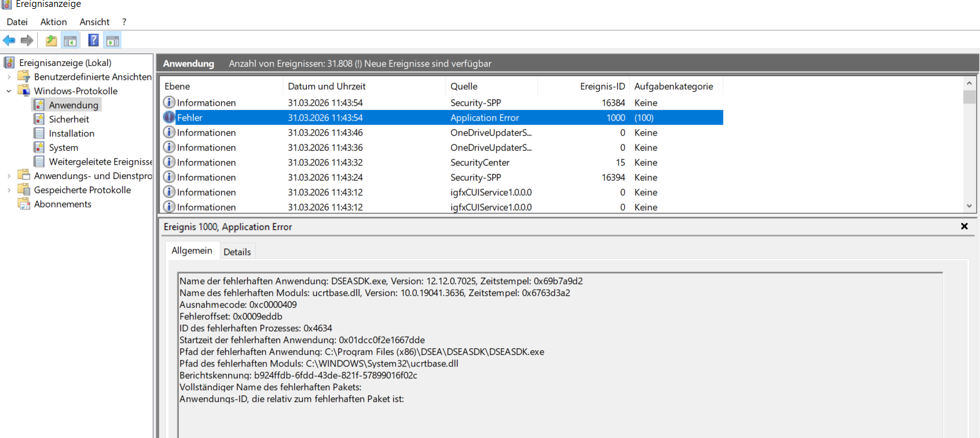Screen dimensions: 980x438
Task: Collapse the Windows-Protokolle tree node
Action: 9,91
